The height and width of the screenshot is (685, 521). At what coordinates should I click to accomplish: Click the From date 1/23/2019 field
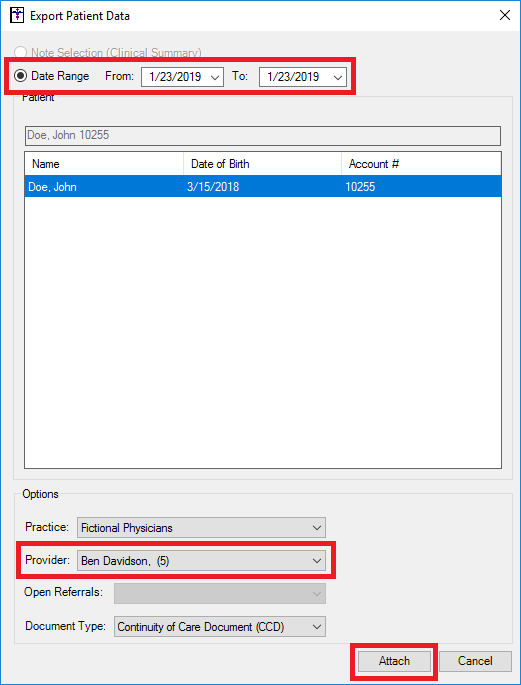click(182, 77)
